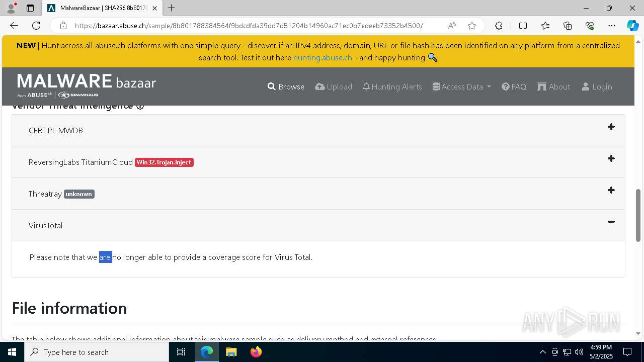Open the FAQ page

coord(514,86)
